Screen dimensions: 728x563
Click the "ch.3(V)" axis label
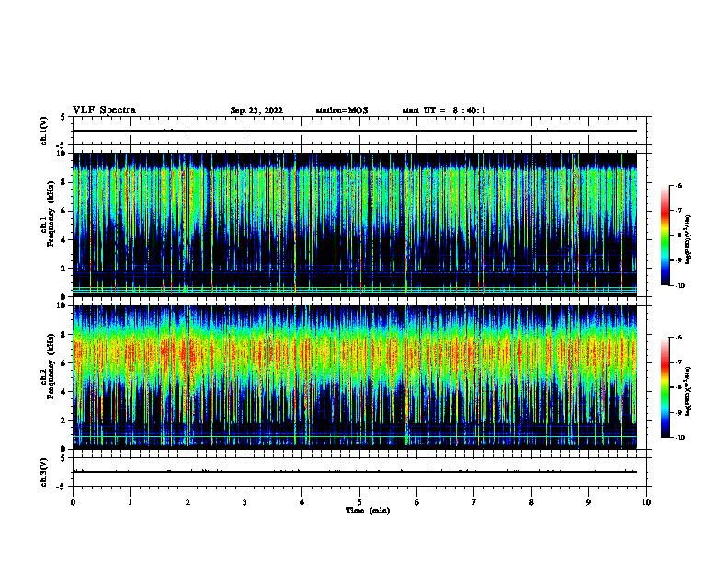pos(43,472)
